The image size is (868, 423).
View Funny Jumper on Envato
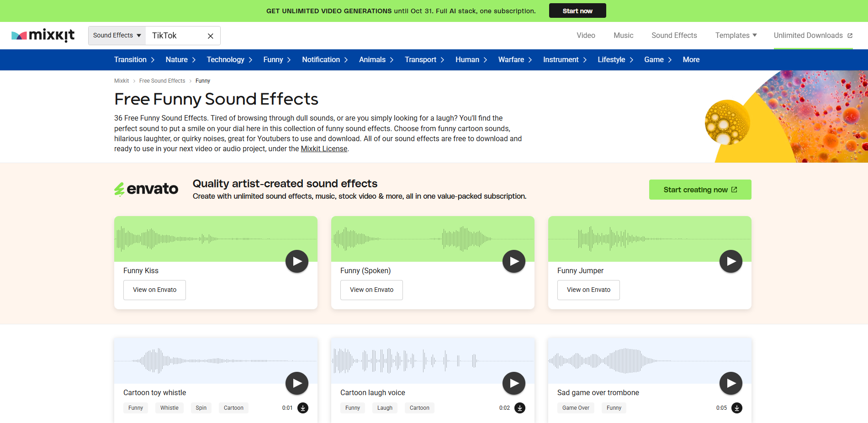588,290
